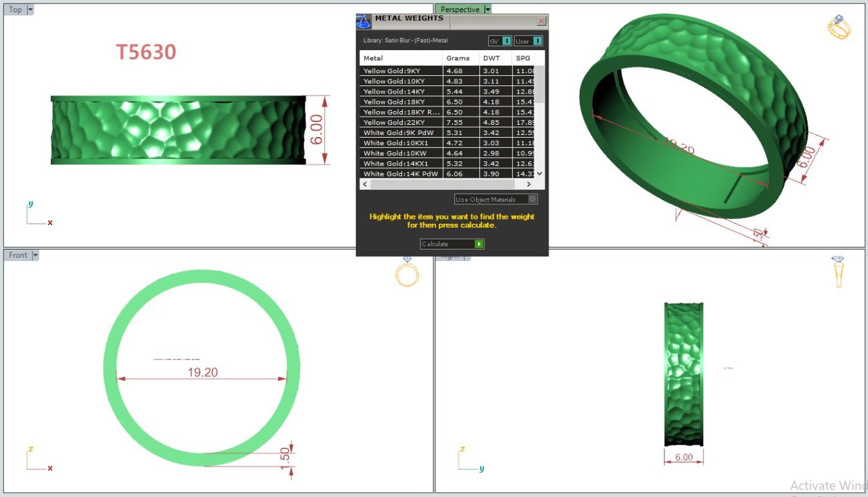Toggle Use Object Materials option

pos(532,199)
